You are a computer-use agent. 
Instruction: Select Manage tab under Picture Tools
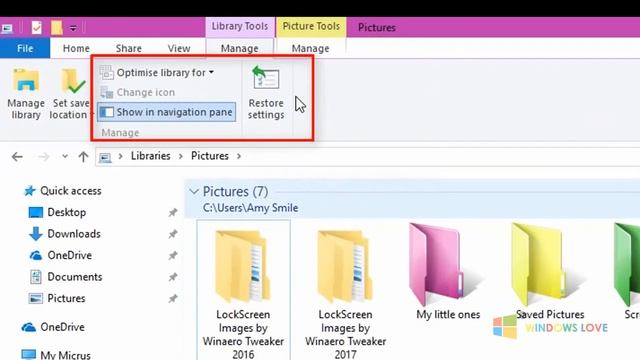(x=311, y=48)
